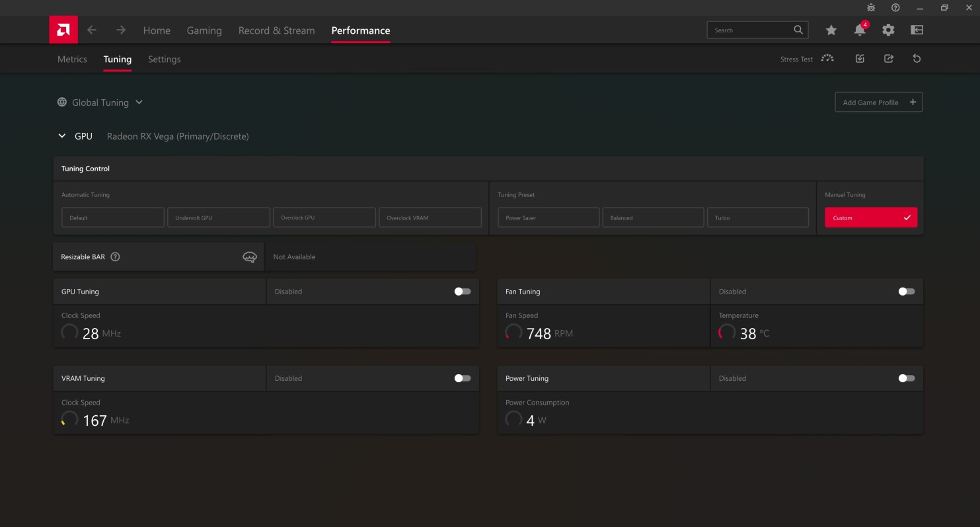
Task: Turn on the Fan Tuning switch
Action: point(907,292)
